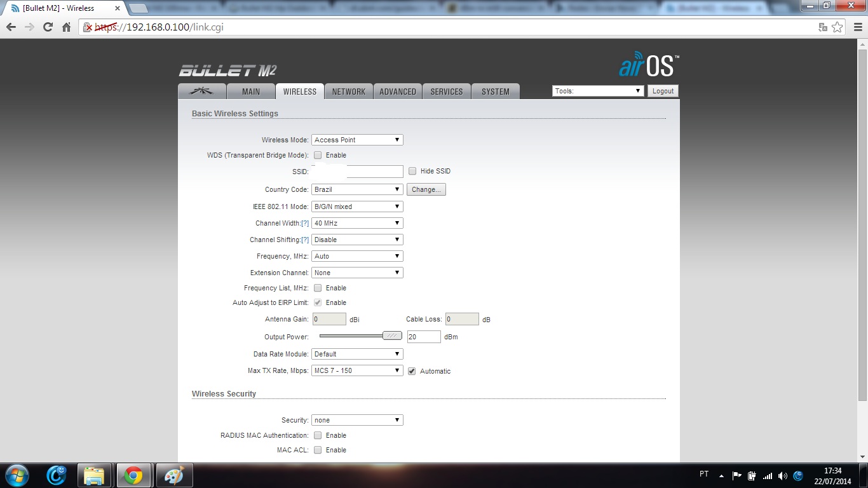Screen dimensions: 868x488
Task: Open the network signal tray icon
Action: [x=768, y=475]
